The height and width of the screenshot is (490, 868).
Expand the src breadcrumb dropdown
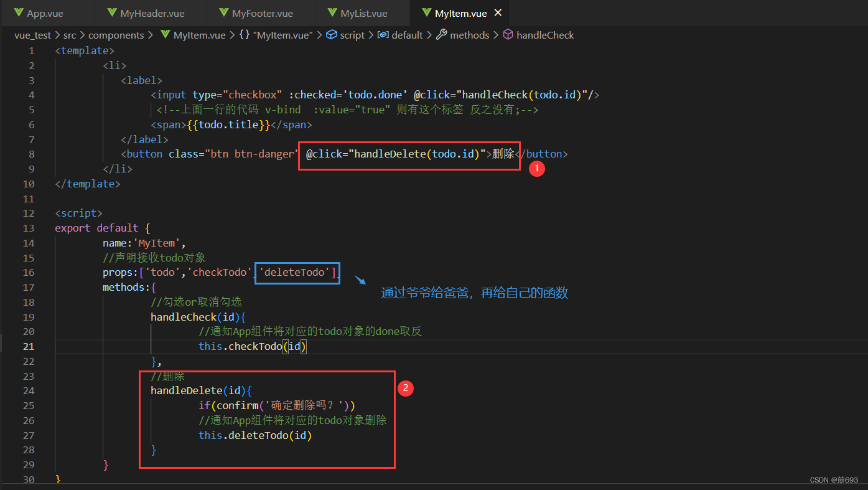[70, 35]
